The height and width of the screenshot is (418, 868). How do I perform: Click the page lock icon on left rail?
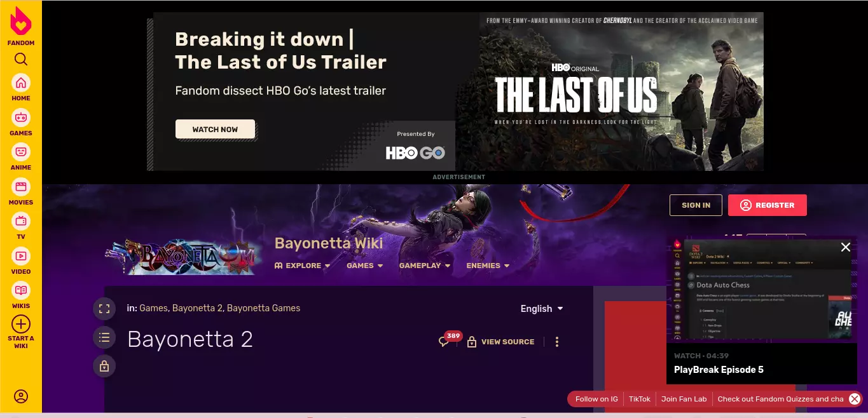pos(104,366)
